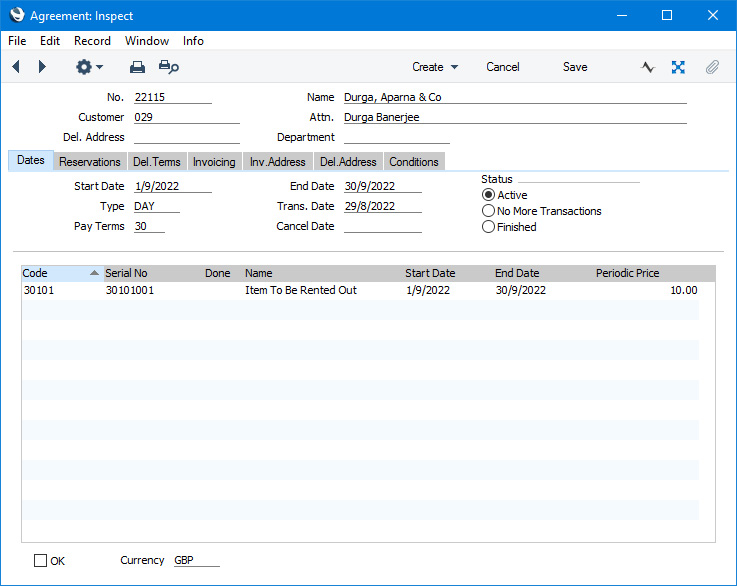
Task: Click the Currency field showing GBP
Action: tap(196, 560)
